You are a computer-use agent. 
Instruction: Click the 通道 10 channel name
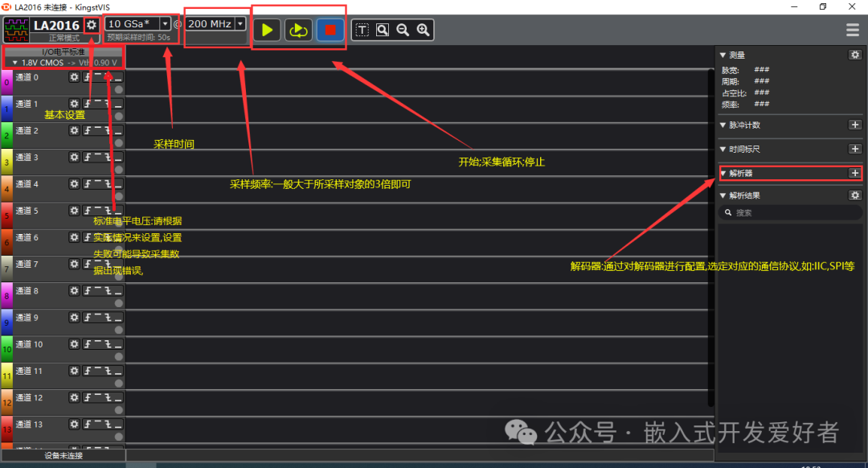[30, 344]
